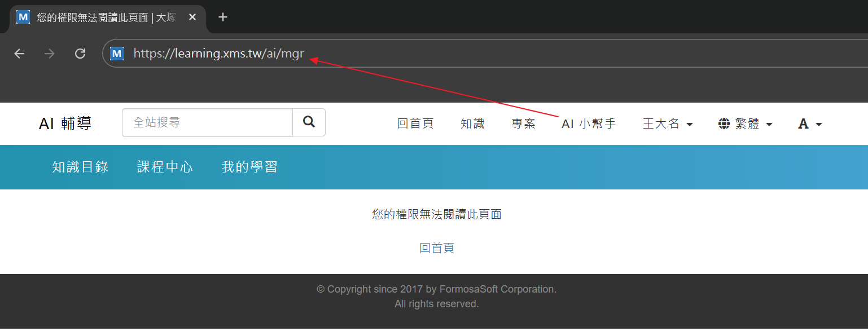This screenshot has height=336, width=868.
Task: Switch to 知識目錄 section
Action: (80, 167)
